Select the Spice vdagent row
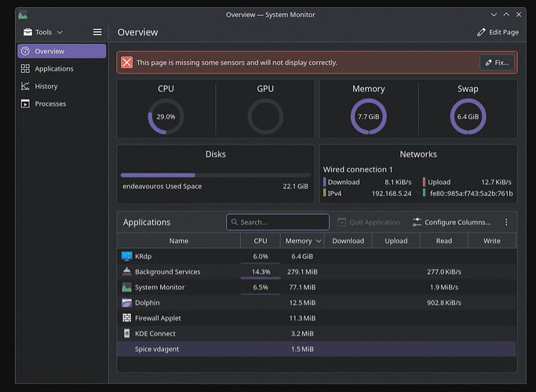Viewport: 536px width, 392px height. click(157, 349)
